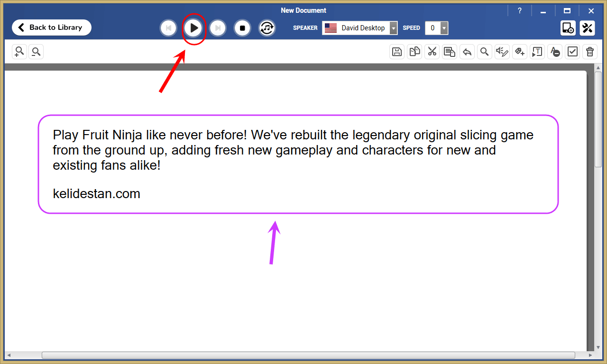Open search with magnifier toolbar icon

click(485, 52)
